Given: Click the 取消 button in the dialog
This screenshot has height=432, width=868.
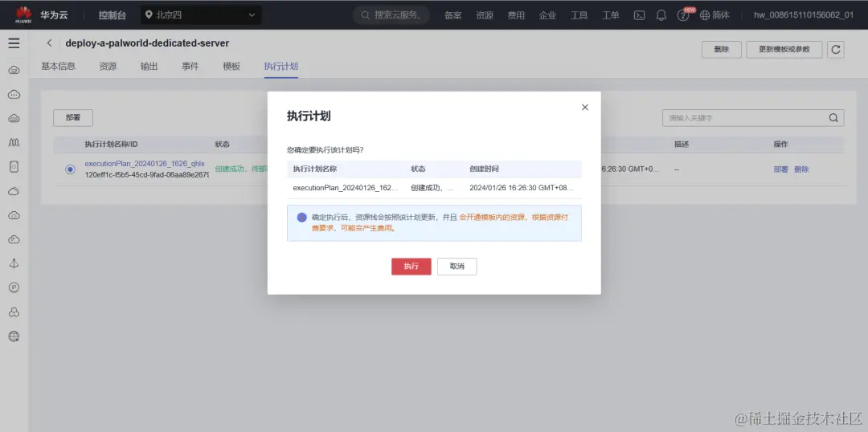Looking at the screenshot, I should click(x=457, y=266).
